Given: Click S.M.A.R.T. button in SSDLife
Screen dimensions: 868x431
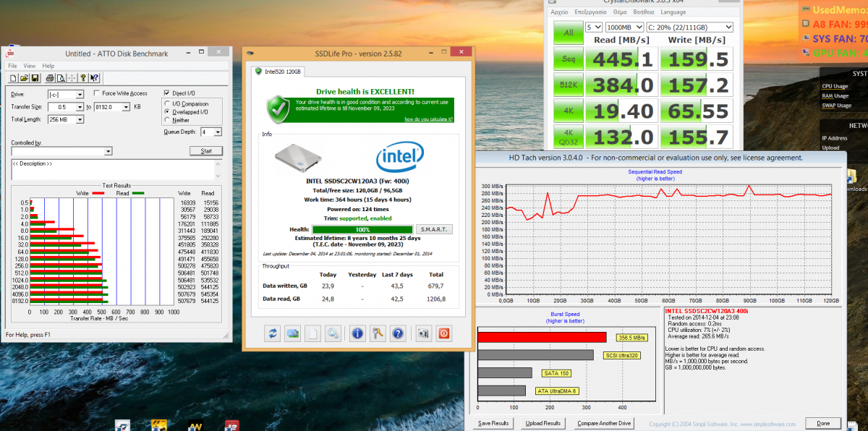Looking at the screenshot, I should [x=435, y=229].
